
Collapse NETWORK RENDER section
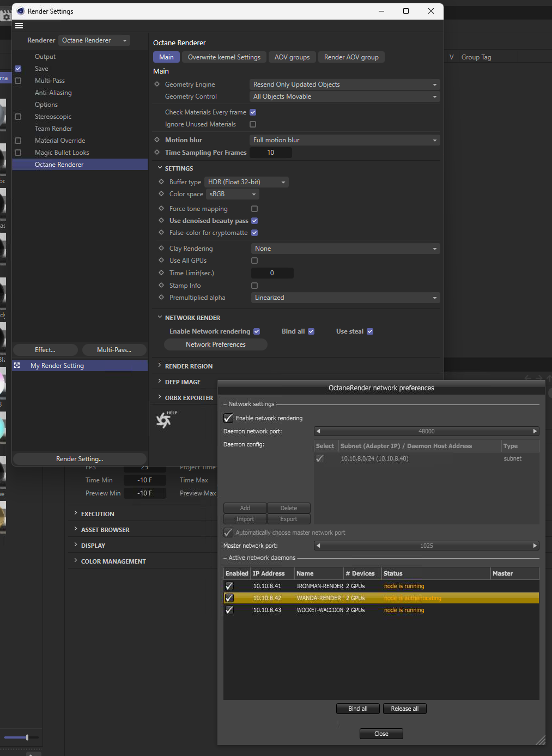pos(160,317)
